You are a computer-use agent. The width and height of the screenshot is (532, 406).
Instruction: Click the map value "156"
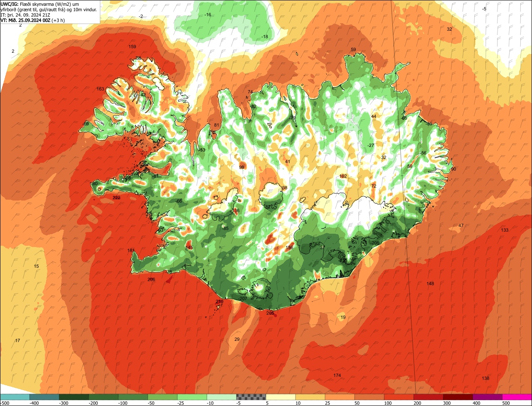(289, 247)
